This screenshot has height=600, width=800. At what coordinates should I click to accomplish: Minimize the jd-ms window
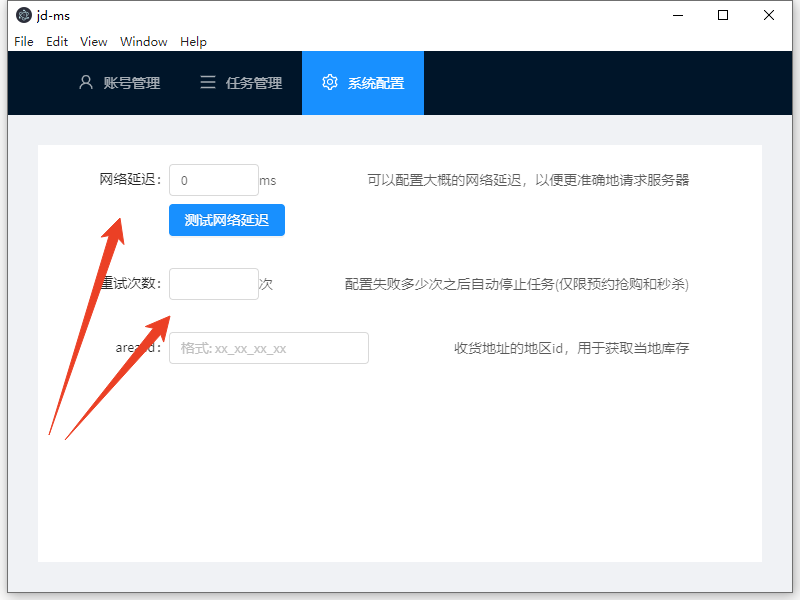pyautogui.click(x=677, y=15)
